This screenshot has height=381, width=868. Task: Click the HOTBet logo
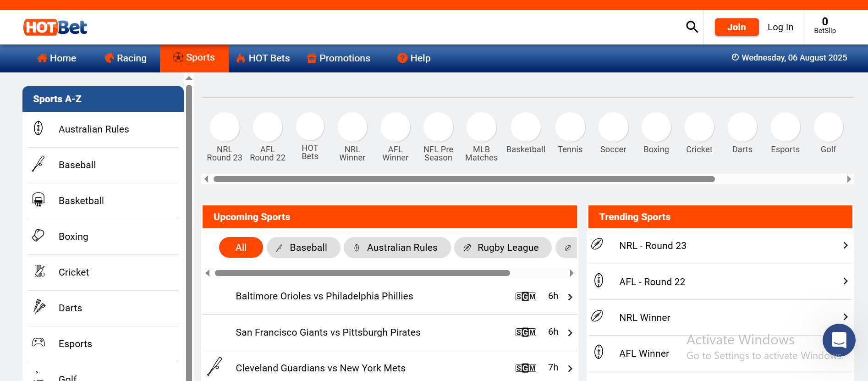coord(55,27)
